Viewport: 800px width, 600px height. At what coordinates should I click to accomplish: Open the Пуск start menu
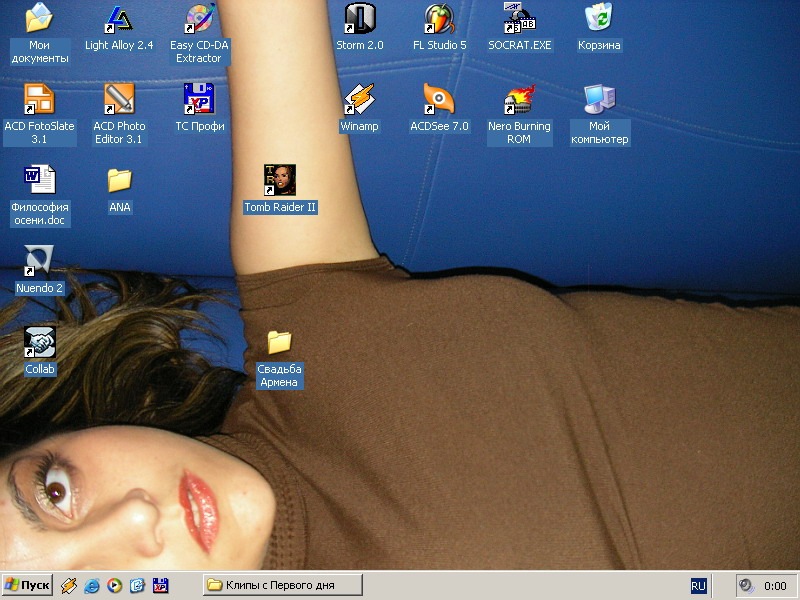(x=27, y=585)
